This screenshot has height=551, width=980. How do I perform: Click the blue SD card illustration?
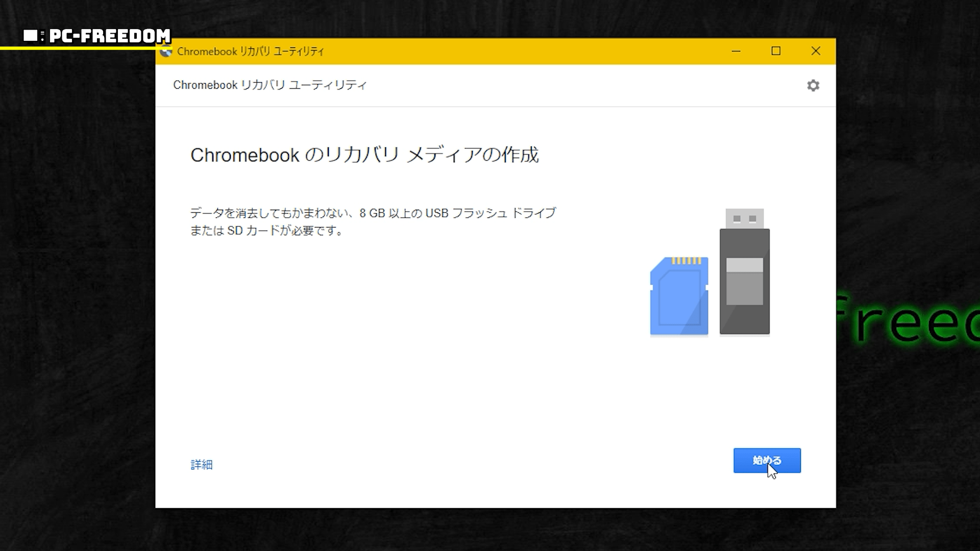pos(679,297)
